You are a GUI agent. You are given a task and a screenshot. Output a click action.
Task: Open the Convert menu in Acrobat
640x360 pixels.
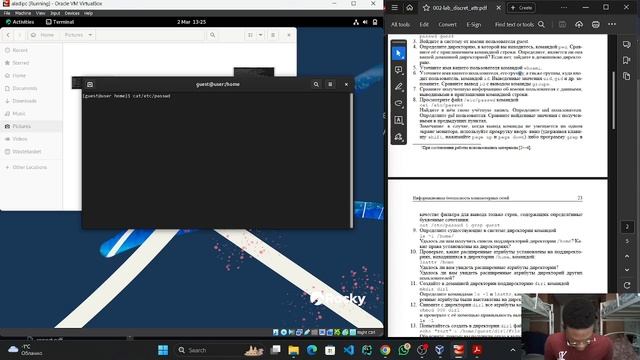click(447, 24)
